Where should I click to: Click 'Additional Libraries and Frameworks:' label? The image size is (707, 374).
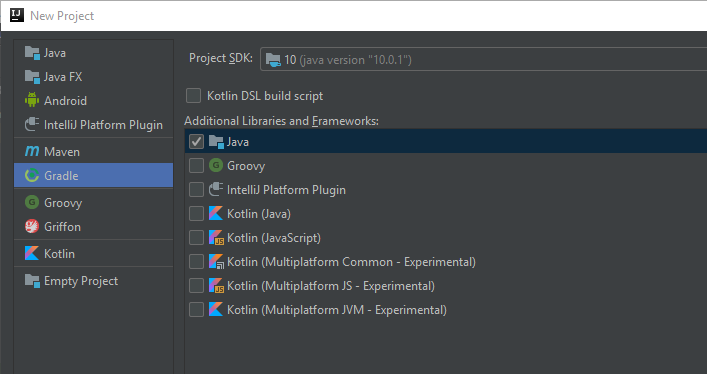click(281, 121)
